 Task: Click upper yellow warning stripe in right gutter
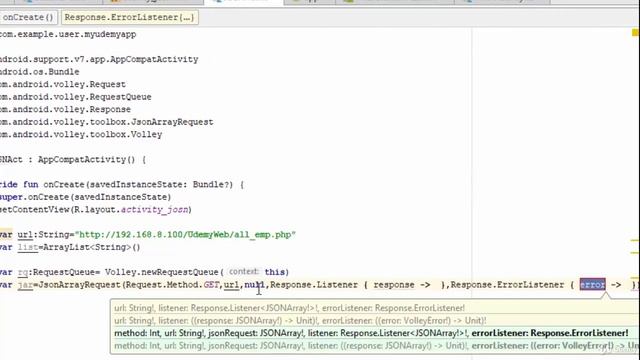coord(635,240)
